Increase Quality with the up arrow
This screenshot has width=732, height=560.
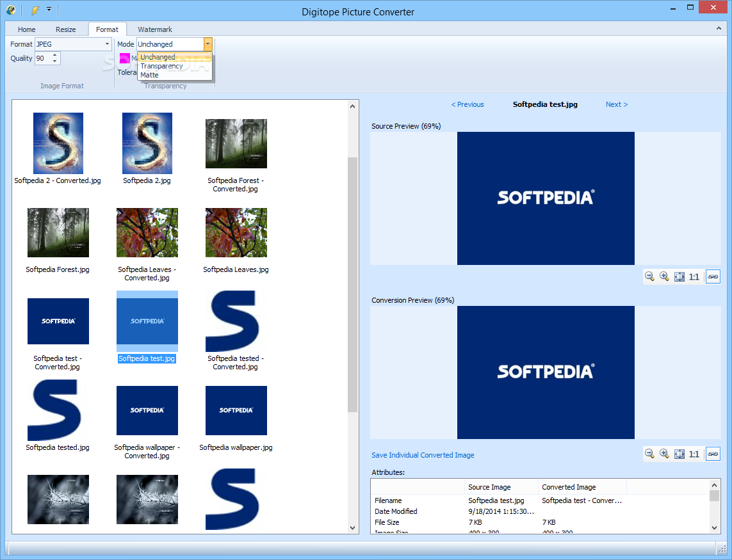[55, 55]
